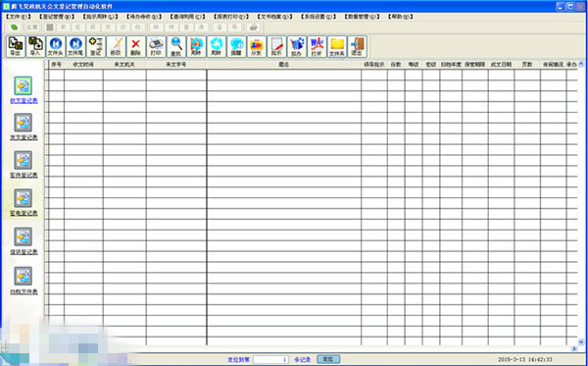The width and height of the screenshot is (588, 366).
Task: Click the record number input field
Action: click(x=270, y=359)
